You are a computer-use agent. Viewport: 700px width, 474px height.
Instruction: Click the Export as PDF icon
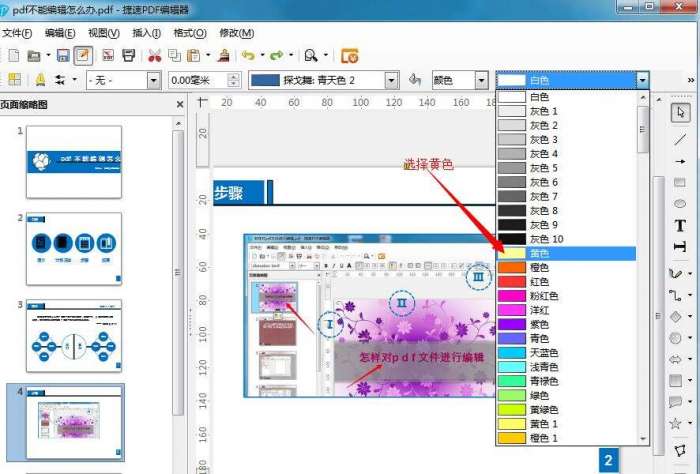(108, 55)
